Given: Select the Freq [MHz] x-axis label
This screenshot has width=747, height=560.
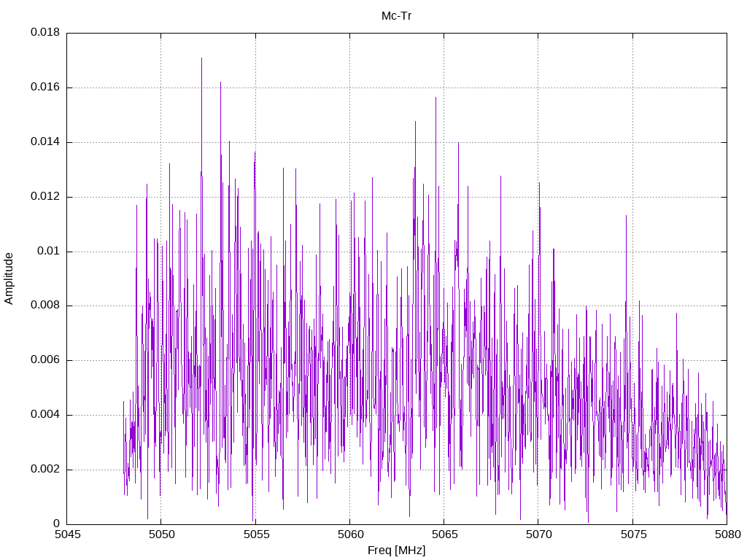Looking at the screenshot, I should coord(396,551).
